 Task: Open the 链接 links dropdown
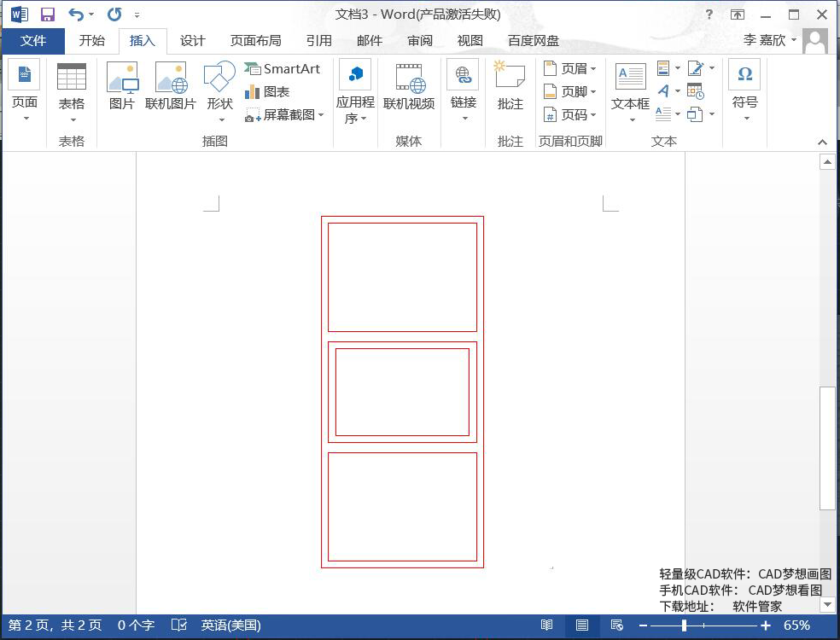(464, 91)
